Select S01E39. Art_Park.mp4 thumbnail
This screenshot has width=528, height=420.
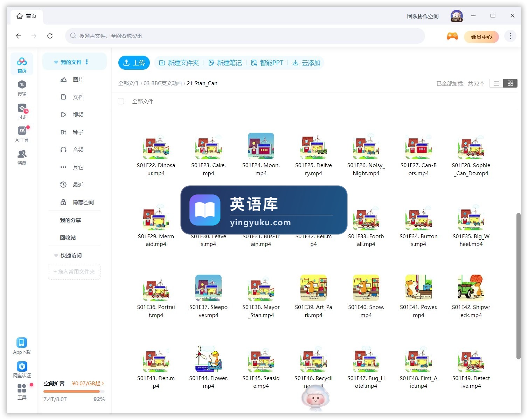(x=313, y=288)
